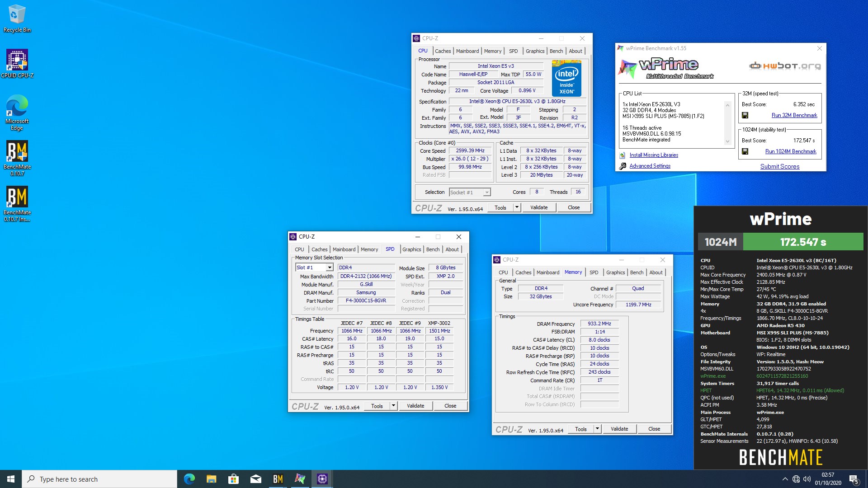Switch to CPU-Z in the taskbar
868x488 pixels.
(322, 479)
